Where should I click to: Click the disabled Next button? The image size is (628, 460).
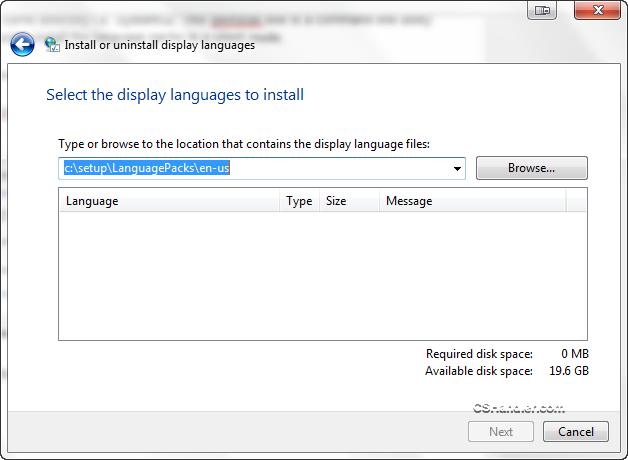pyautogui.click(x=501, y=432)
